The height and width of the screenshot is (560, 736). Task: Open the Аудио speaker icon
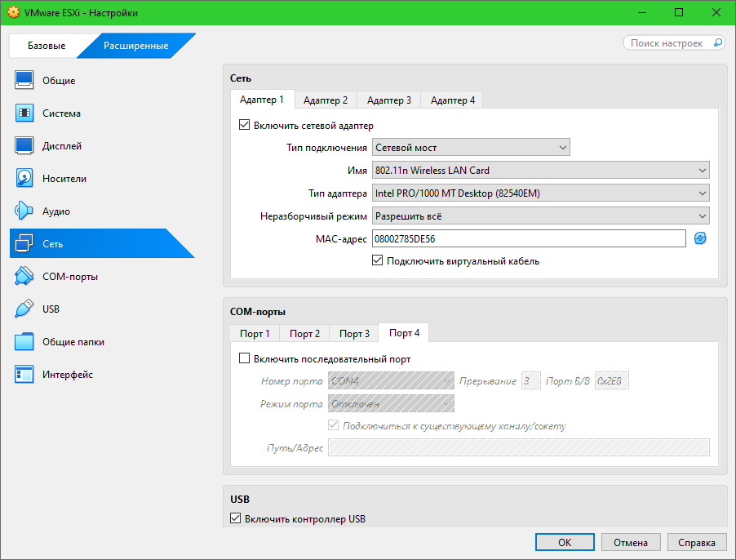[24, 211]
